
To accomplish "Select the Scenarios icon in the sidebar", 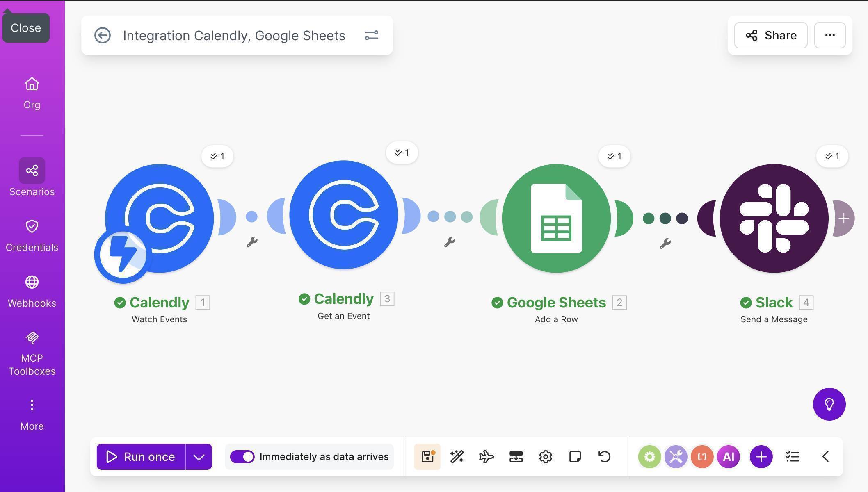I will click(32, 171).
